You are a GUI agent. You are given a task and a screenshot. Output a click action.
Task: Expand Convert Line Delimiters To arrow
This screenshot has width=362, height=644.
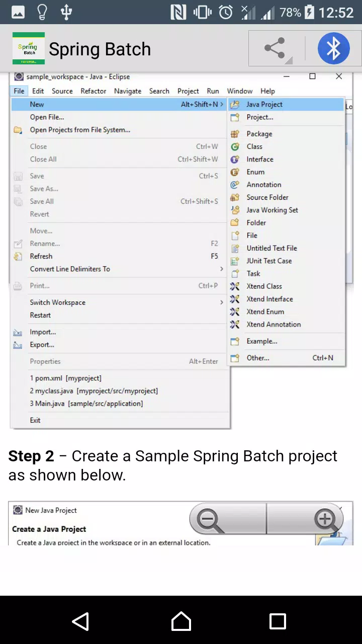click(222, 269)
